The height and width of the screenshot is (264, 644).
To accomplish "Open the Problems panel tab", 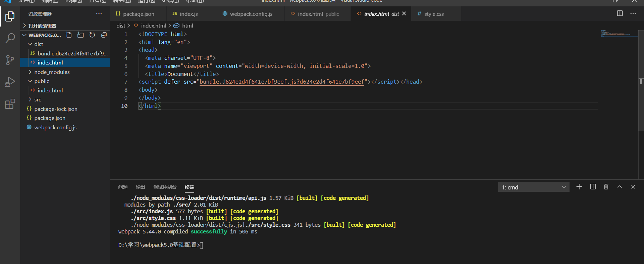I will (123, 187).
